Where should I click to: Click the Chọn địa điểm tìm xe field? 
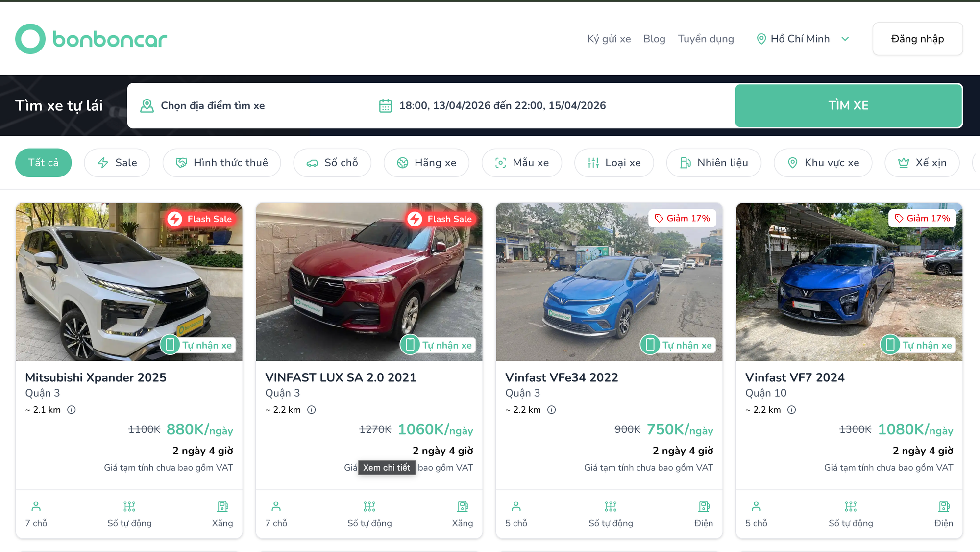(x=213, y=106)
